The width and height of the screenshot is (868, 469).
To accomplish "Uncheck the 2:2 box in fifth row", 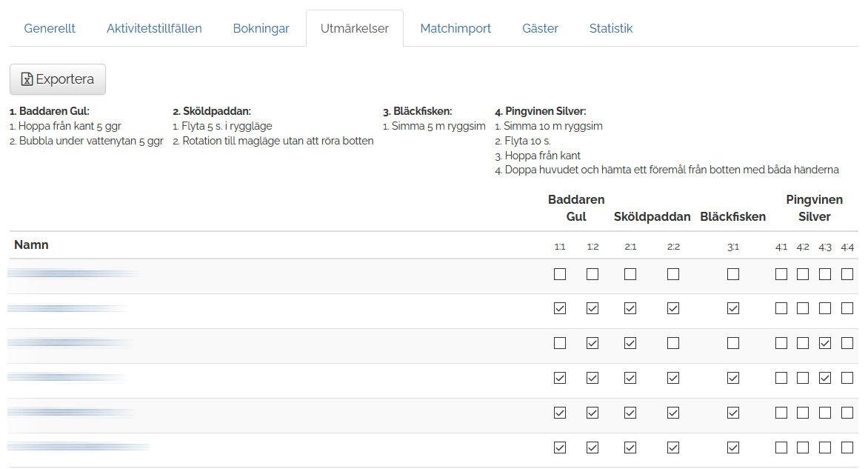I will pos(673,413).
